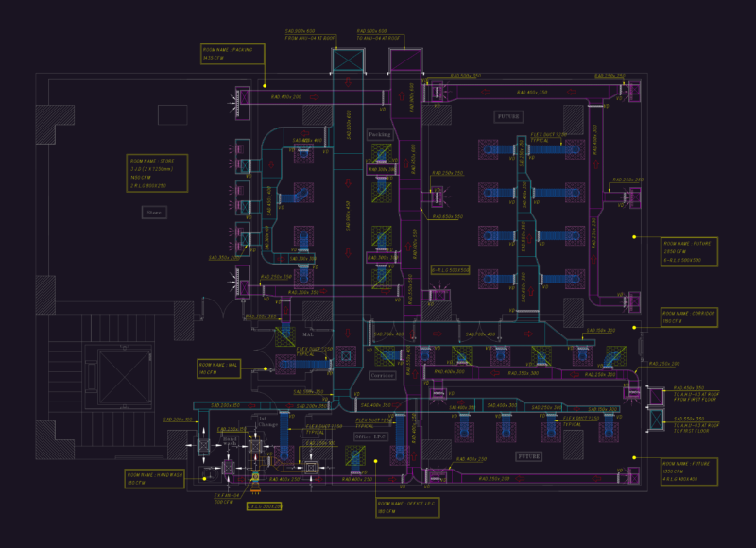Click 'FROM AHU-04 AT ROOF' supply duct note
The image size is (756, 548).
310,38
